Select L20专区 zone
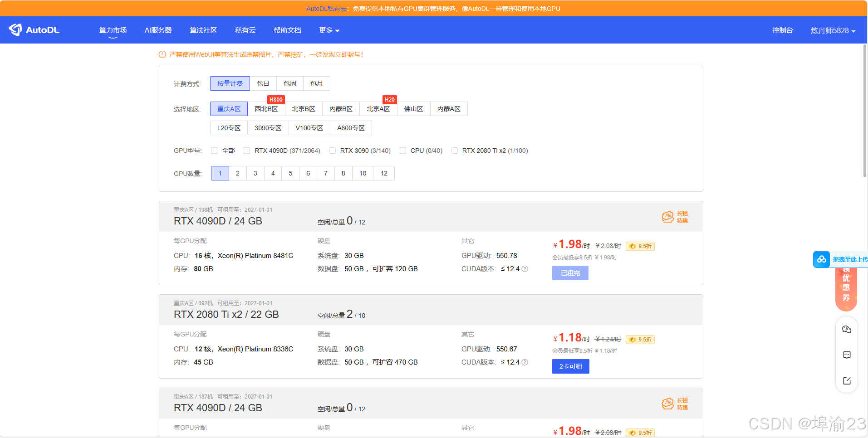This screenshot has width=868, height=438. [x=229, y=128]
